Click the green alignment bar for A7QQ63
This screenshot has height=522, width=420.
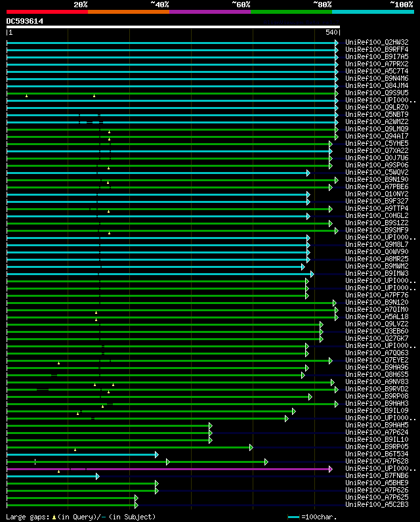pyautogui.click(x=157, y=353)
